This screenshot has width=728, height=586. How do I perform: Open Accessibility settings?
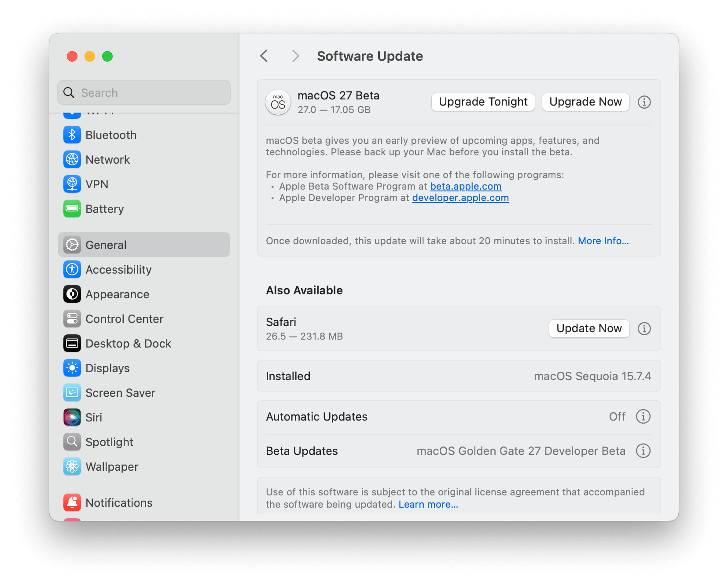coord(118,270)
